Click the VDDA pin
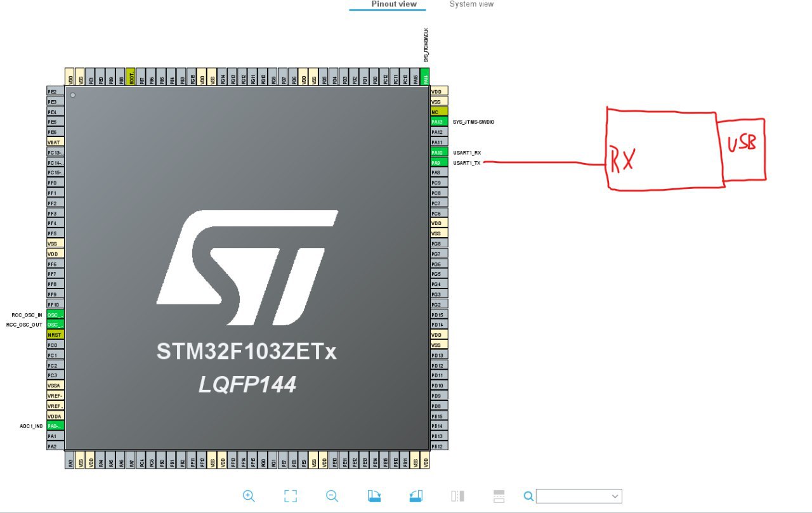Screen dimensions: 812x513 point(56,416)
